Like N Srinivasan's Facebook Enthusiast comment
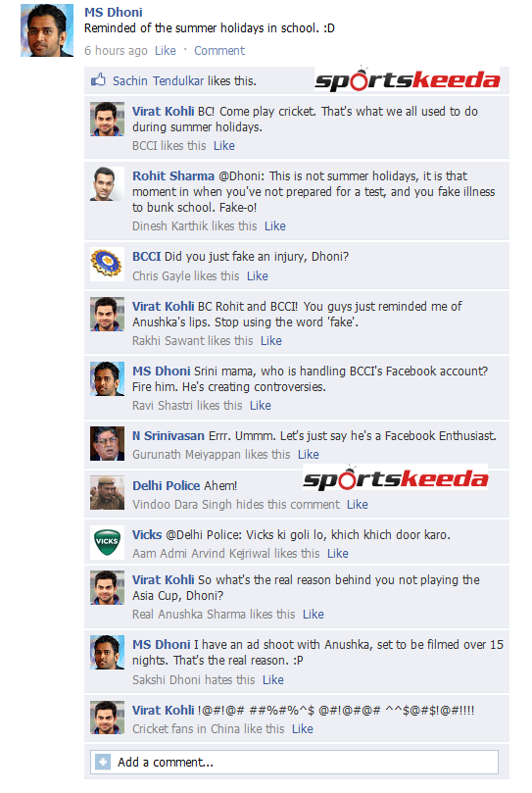 click(x=309, y=455)
